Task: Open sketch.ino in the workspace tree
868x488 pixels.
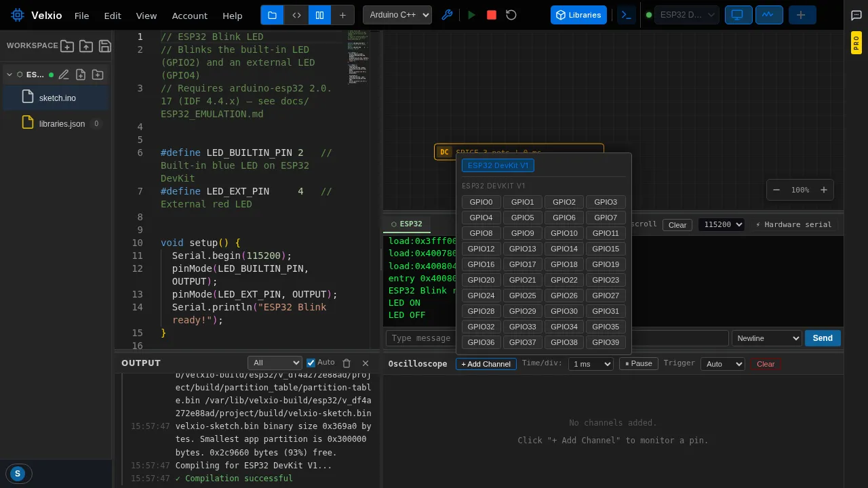Action: coord(57,98)
